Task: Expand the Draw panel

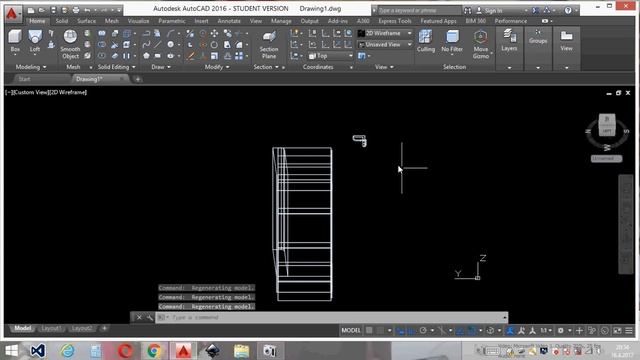Action: [x=161, y=67]
